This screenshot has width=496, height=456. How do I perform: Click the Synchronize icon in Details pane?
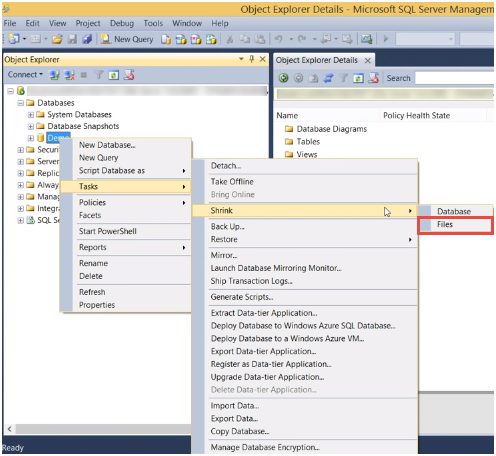click(328, 78)
